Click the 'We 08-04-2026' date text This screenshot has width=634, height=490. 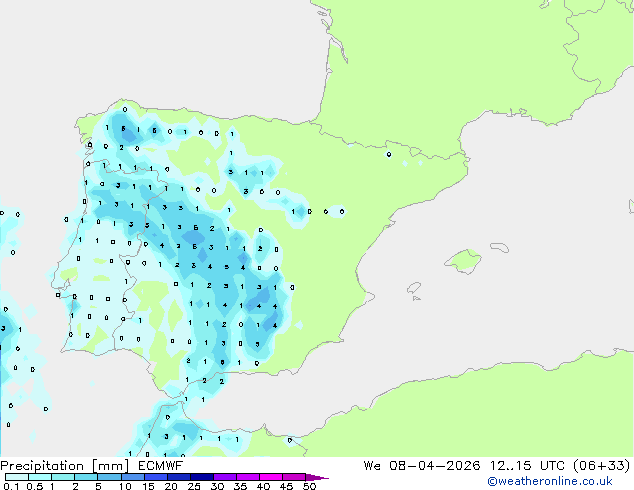(422, 466)
